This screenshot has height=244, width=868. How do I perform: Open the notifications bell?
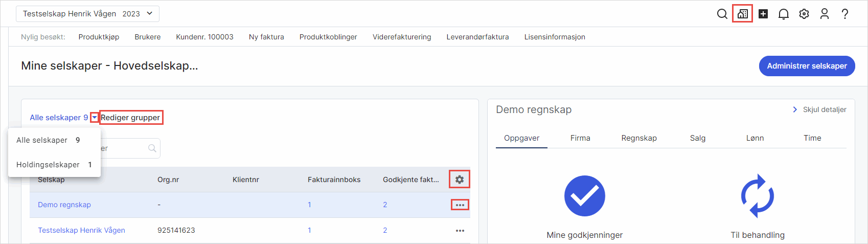[x=783, y=14]
